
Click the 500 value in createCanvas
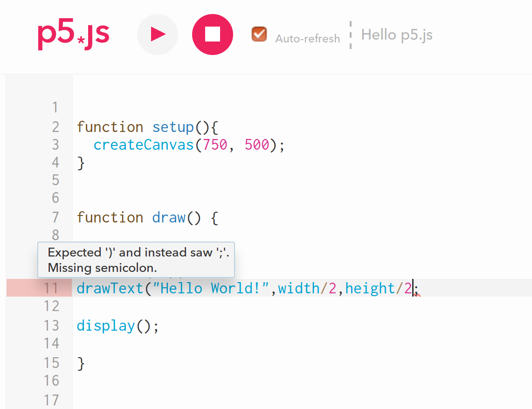(257, 145)
